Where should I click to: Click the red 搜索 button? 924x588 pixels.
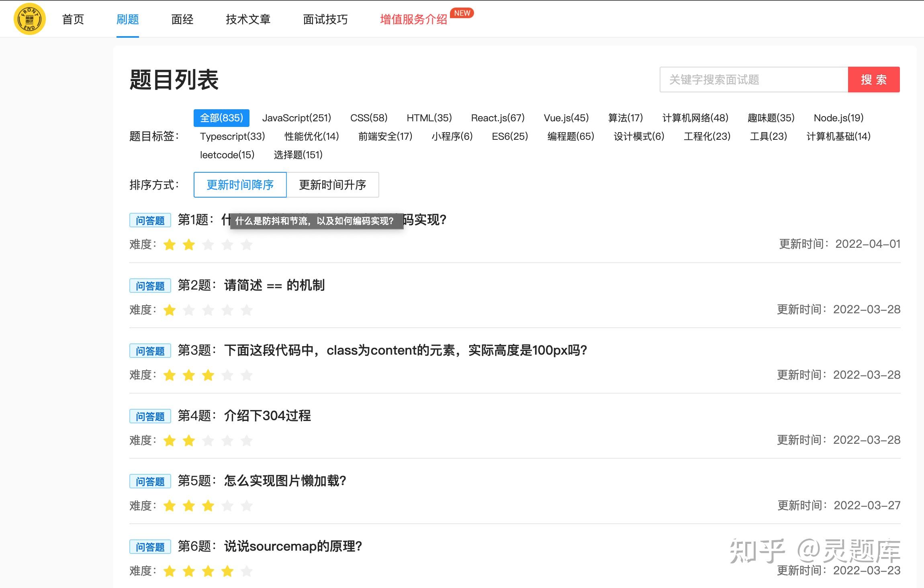[x=874, y=80]
